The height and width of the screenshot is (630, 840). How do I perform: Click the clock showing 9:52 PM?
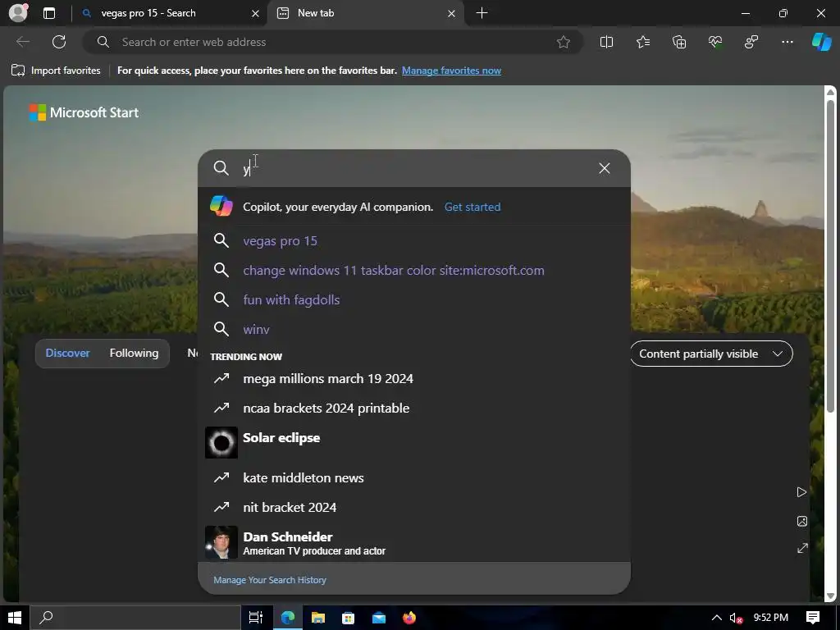770,618
